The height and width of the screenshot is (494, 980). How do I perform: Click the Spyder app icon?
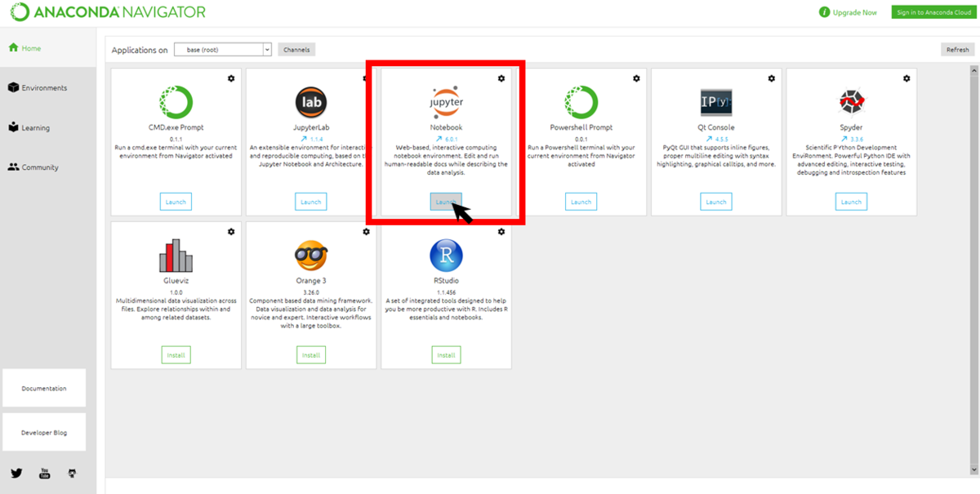851,102
